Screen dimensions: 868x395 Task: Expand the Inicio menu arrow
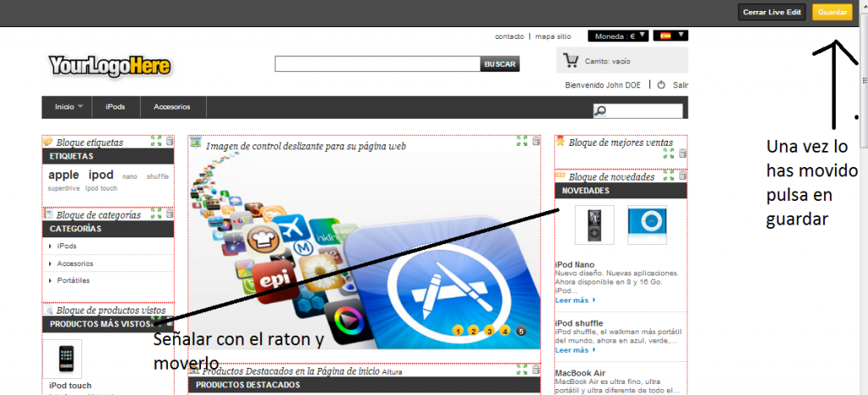point(81,107)
